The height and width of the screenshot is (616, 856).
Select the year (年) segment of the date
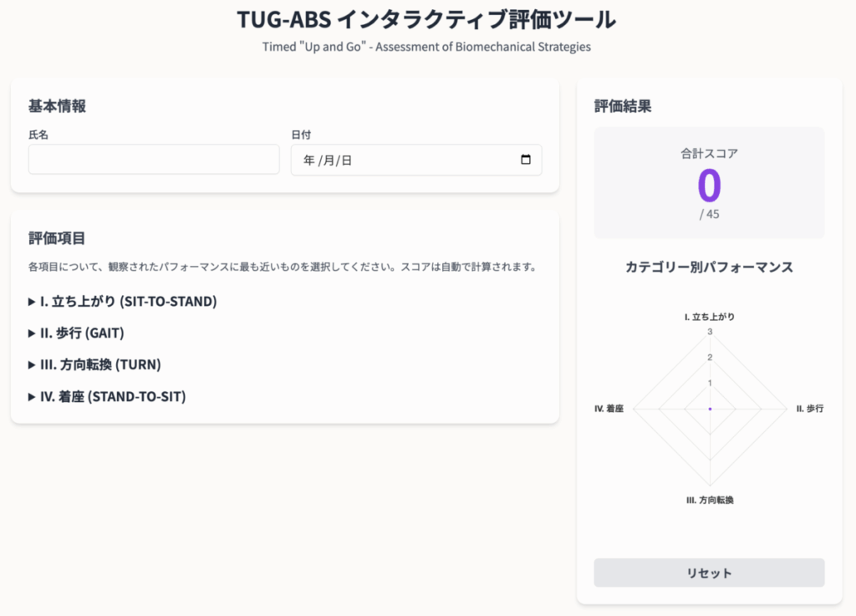coord(308,160)
